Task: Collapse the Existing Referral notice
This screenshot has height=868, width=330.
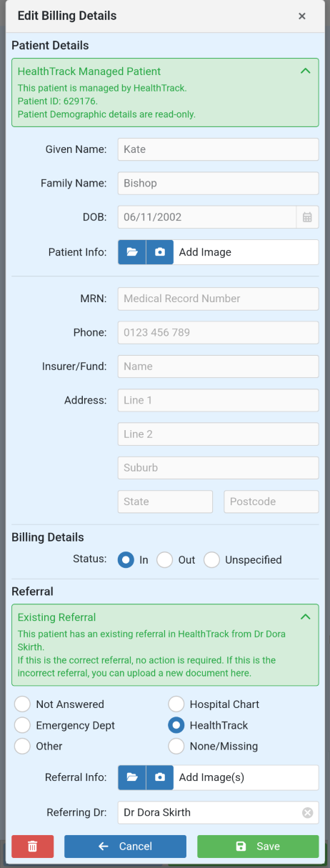Action: (306, 617)
